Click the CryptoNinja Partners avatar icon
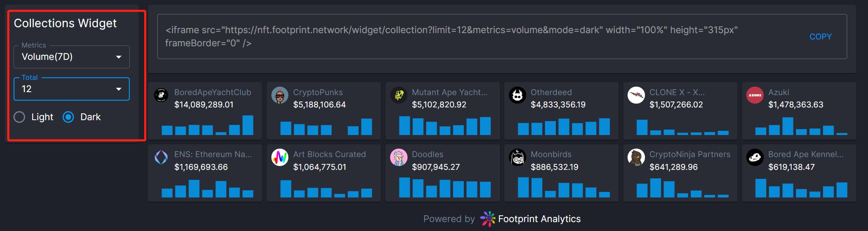This screenshot has height=231, width=868. coord(636,158)
